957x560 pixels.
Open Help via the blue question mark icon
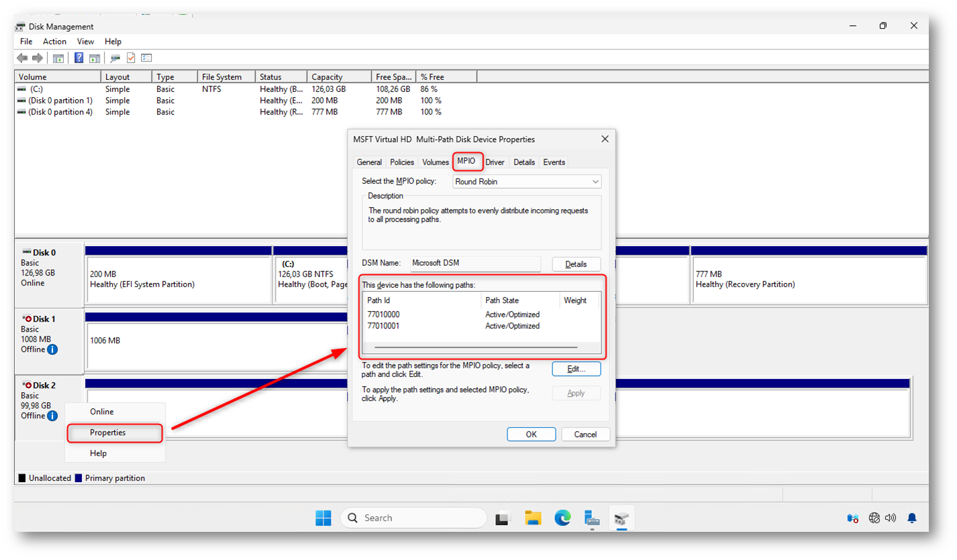click(79, 58)
